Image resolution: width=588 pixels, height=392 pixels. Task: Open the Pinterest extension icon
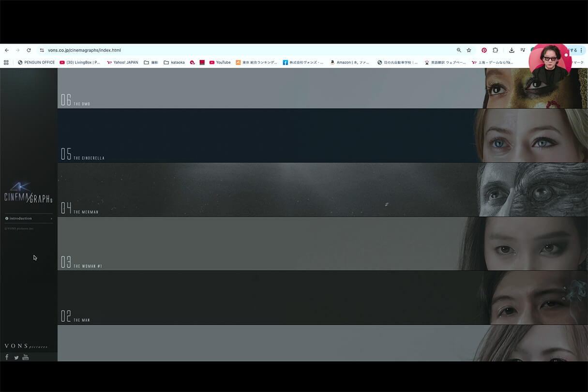click(x=484, y=50)
